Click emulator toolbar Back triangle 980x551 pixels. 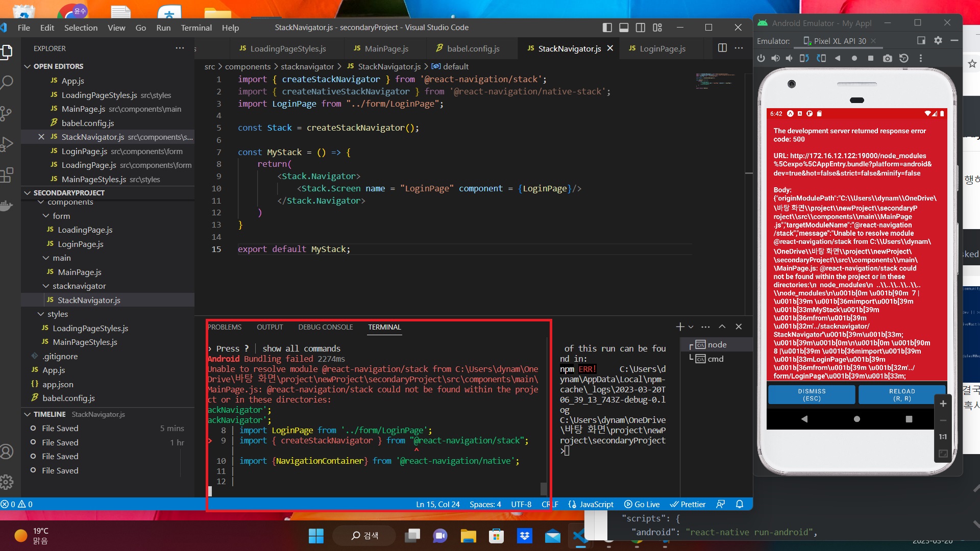click(838, 58)
